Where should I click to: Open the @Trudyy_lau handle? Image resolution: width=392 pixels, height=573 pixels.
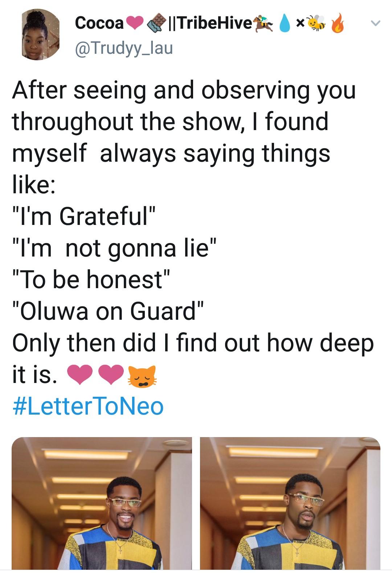pos(124,48)
